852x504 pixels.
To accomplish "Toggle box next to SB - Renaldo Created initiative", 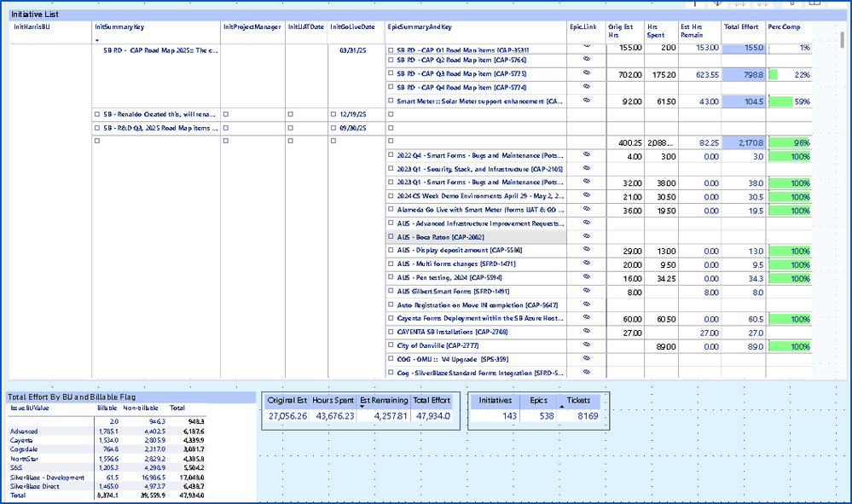I will [96, 114].
